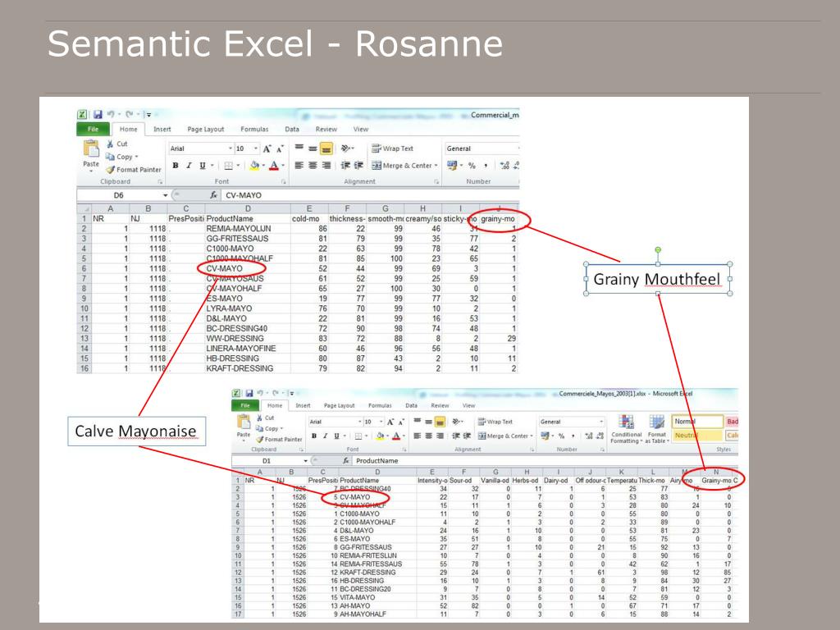Open Number dialog launcher in lower Excel window

point(602,450)
